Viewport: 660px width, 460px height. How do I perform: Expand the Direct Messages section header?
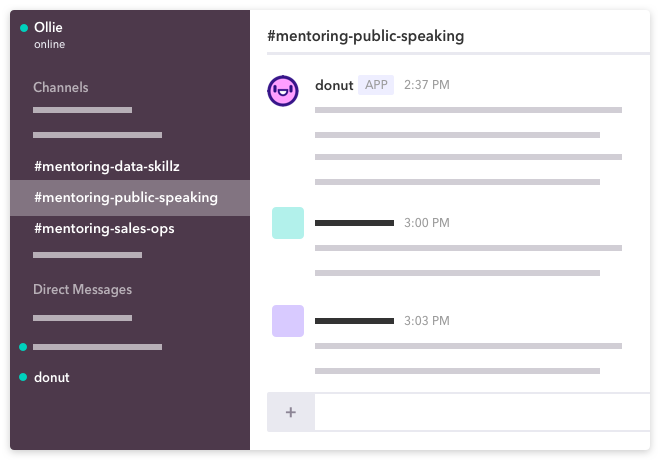82,290
